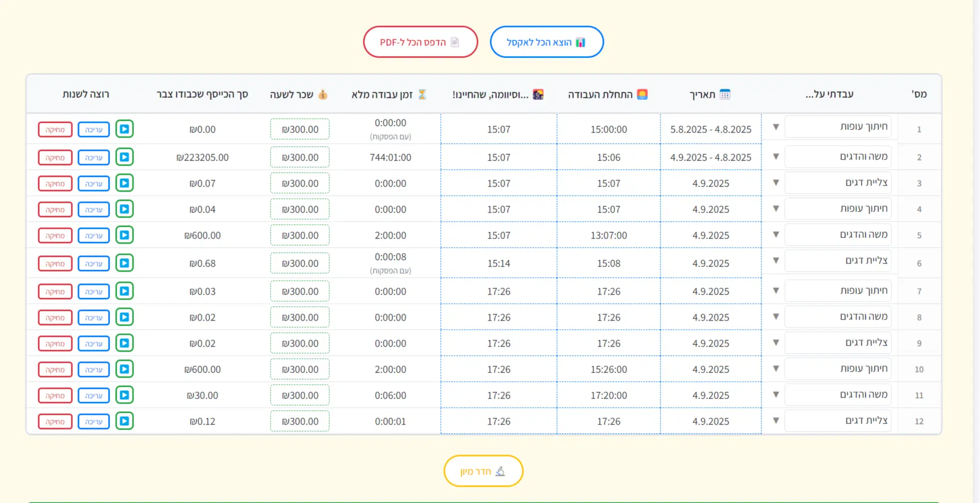Click עריכה edit button in row 2
This screenshot has width=980, height=503.
point(94,157)
